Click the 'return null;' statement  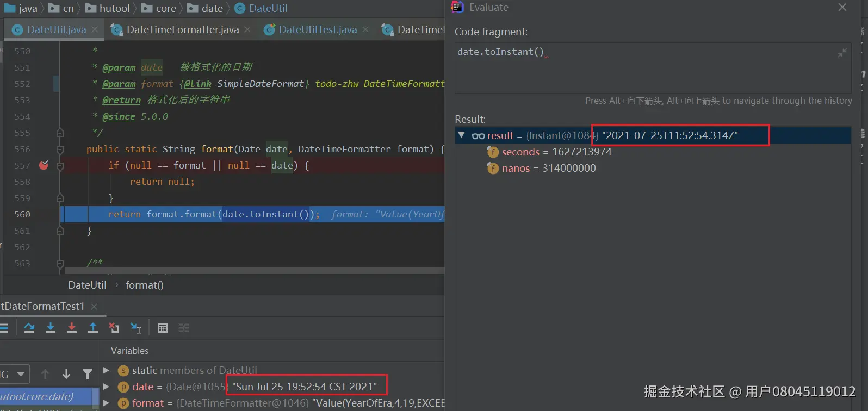162,182
